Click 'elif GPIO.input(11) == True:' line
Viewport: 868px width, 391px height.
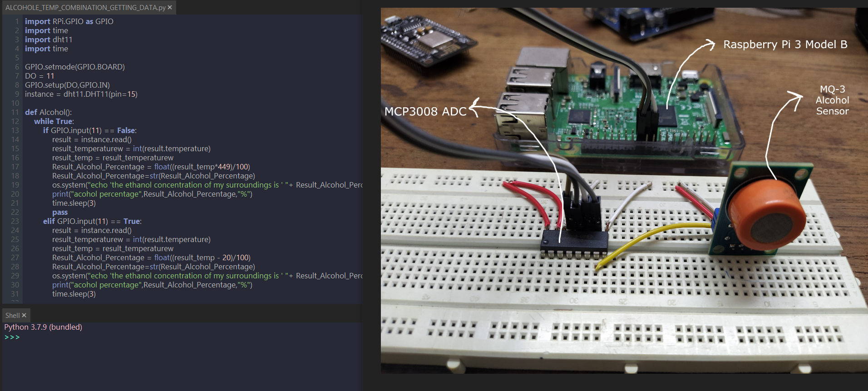(x=92, y=221)
